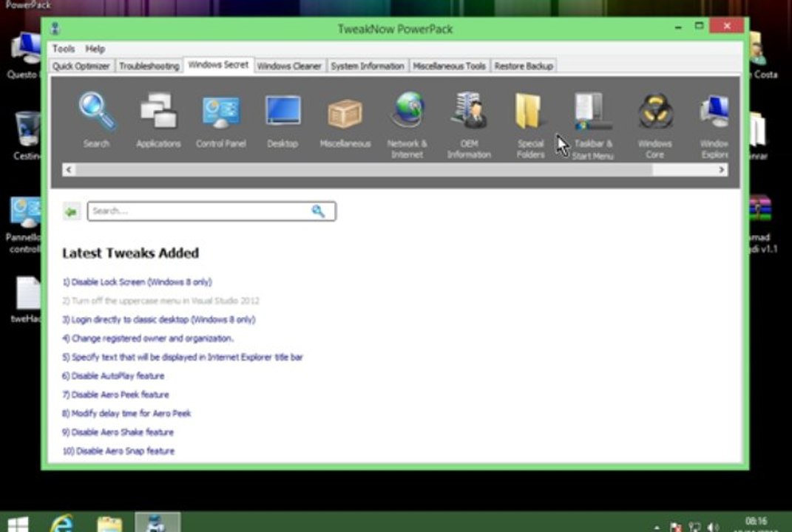The height and width of the screenshot is (532, 792).
Task: Open Disable Aero Snap feature link
Action: click(x=118, y=451)
